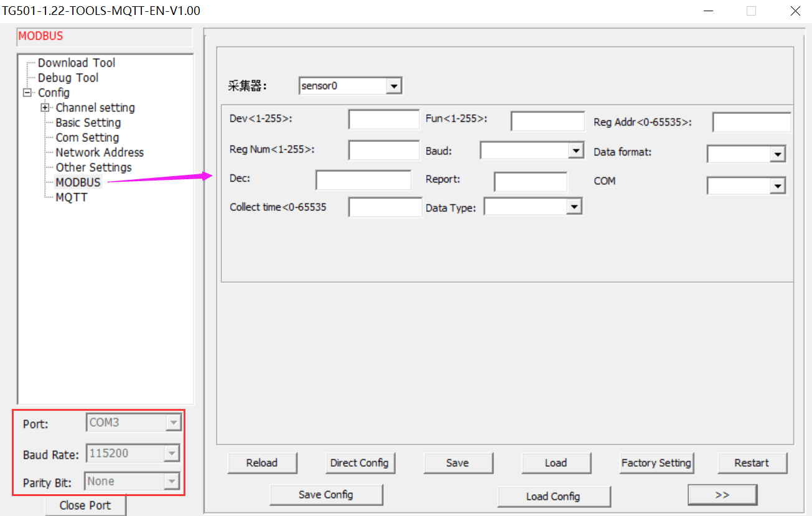Image resolution: width=812 pixels, height=516 pixels.
Task: Click the Direct Config button
Action: click(360, 463)
